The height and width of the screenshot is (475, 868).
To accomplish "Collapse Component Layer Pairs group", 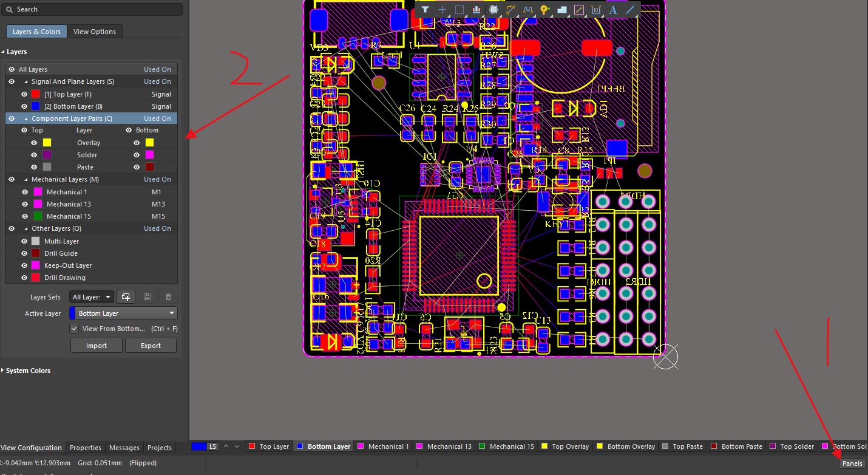I will tap(26, 118).
